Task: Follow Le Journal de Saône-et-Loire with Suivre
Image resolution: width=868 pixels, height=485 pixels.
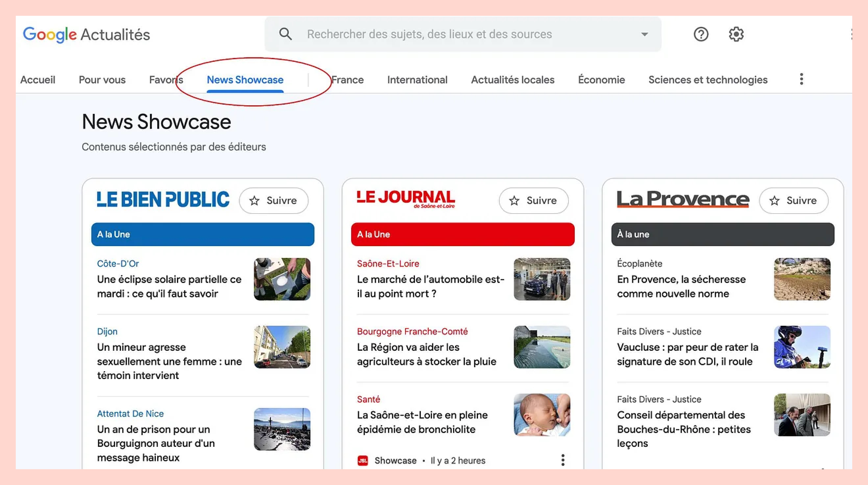Action: click(534, 201)
